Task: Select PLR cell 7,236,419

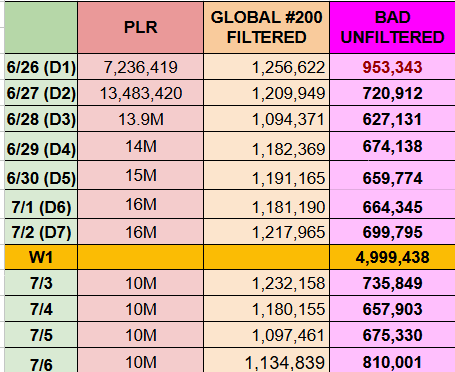Action: click(140, 67)
